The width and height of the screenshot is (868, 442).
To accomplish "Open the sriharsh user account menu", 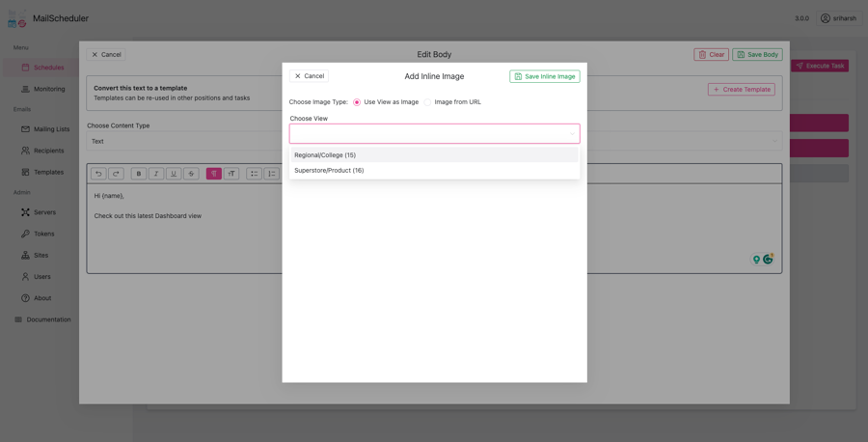I will coord(839,18).
